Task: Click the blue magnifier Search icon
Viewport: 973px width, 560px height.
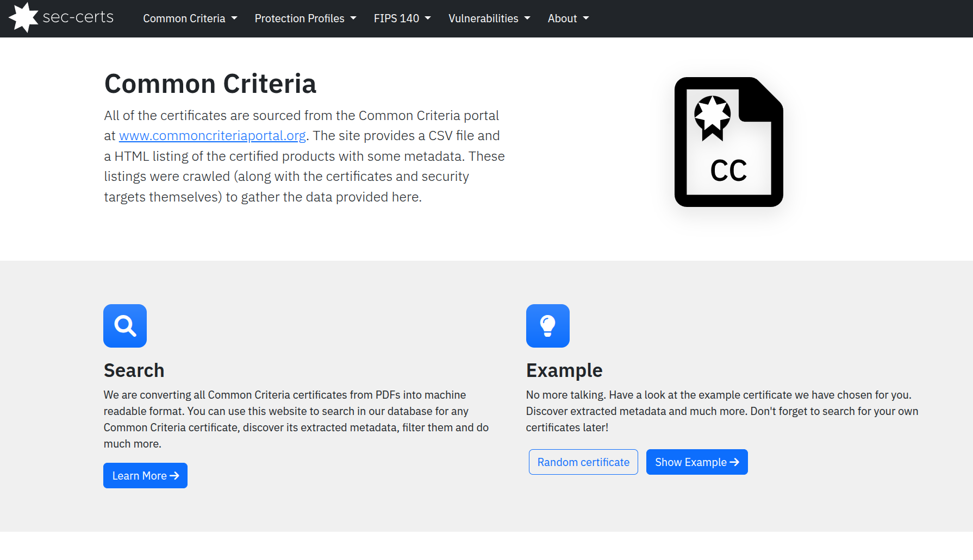Action: [x=125, y=326]
